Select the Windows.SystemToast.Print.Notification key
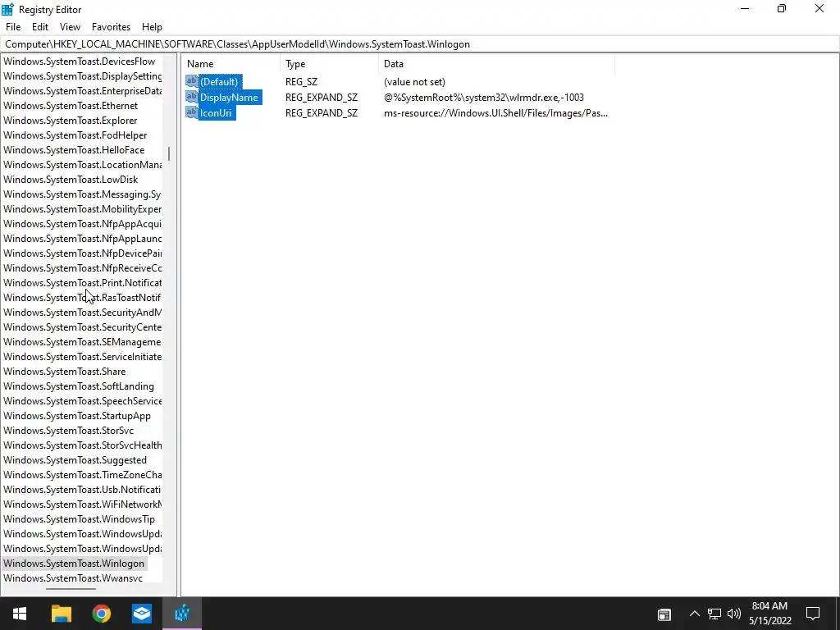This screenshot has width=840, height=630. tap(82, 282)
